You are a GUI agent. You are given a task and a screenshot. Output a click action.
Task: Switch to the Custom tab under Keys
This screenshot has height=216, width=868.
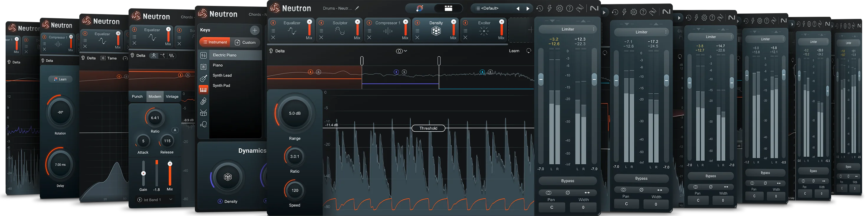pyautogui.click(x=245, y=42)
